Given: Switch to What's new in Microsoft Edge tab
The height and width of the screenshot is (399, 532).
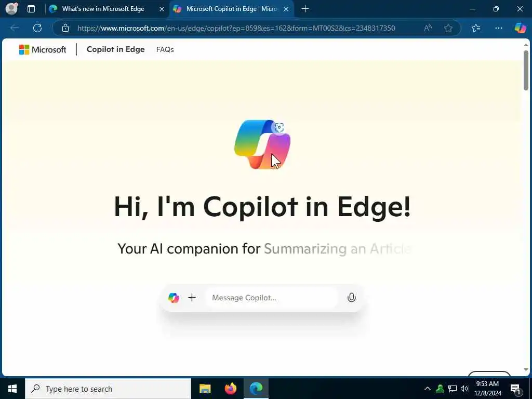Looking at the screenshot, I should coord(103,9).
